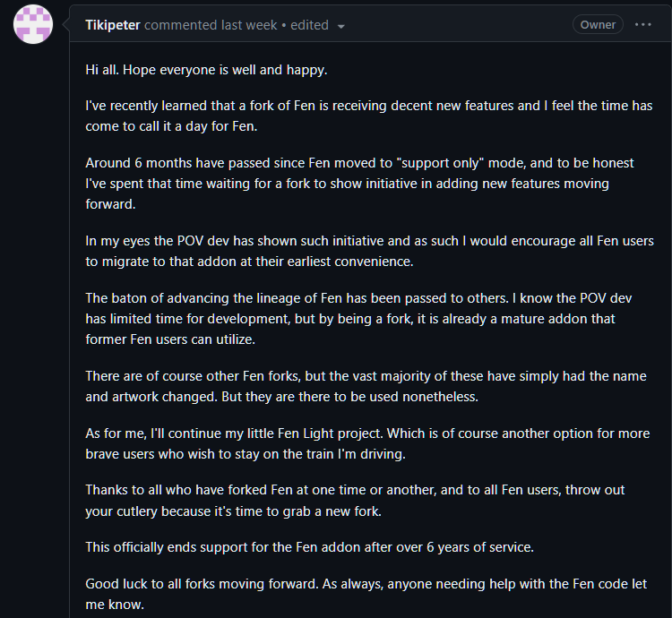The image size is (672, 618).
Task: Click the 'officially ends support' sentence
Action: click(x=309, y=547)
